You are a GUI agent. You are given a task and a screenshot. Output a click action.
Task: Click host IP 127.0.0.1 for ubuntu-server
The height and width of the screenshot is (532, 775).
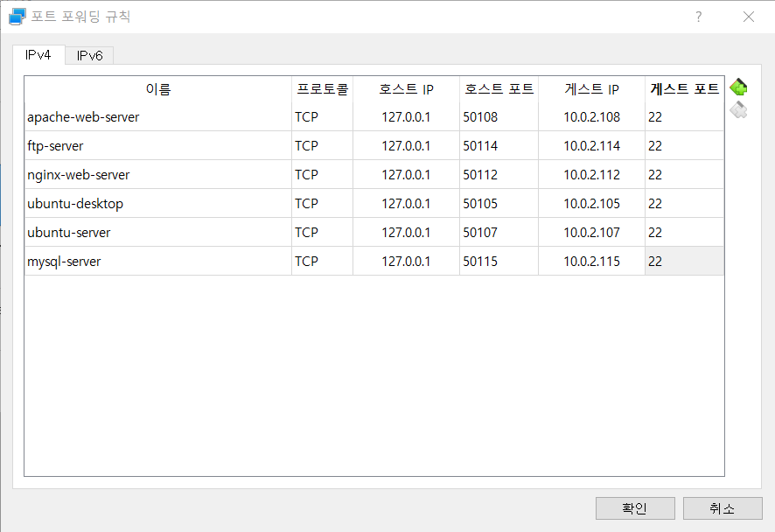coord(406,232)
